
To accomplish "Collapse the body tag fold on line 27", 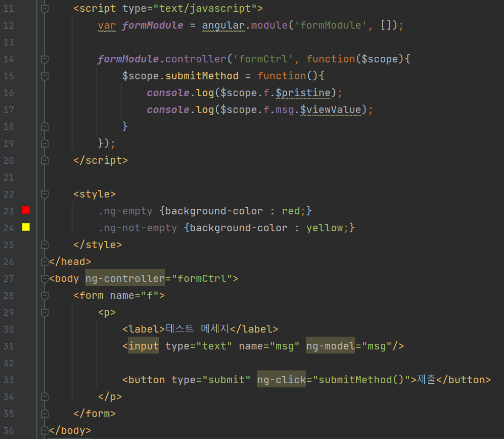I will pos(44,279).
